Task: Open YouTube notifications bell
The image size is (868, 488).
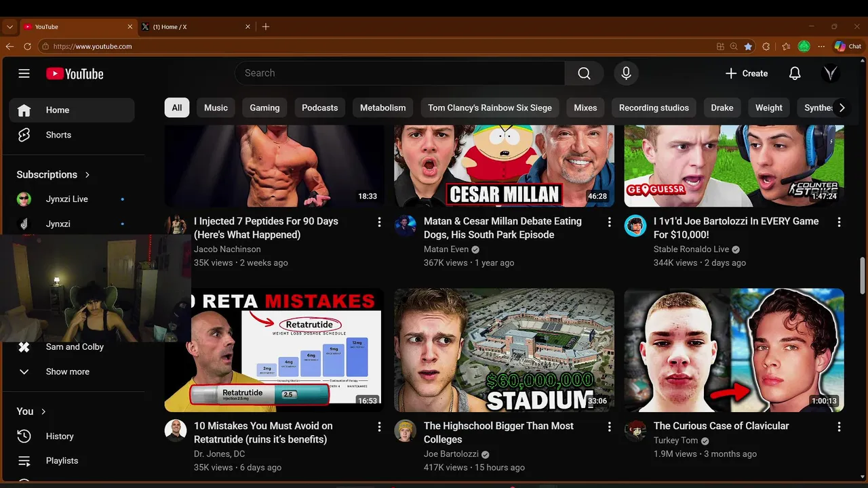Action: point(795,73)
